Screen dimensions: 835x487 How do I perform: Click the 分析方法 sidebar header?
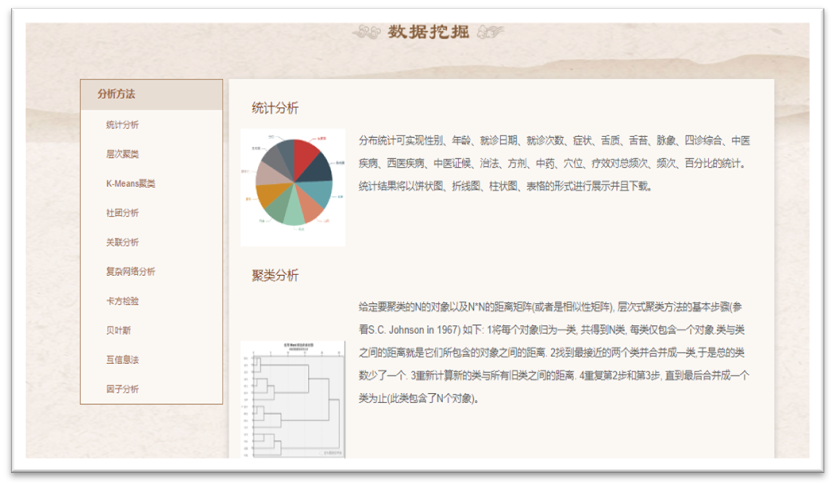click(x=116, y=94)
